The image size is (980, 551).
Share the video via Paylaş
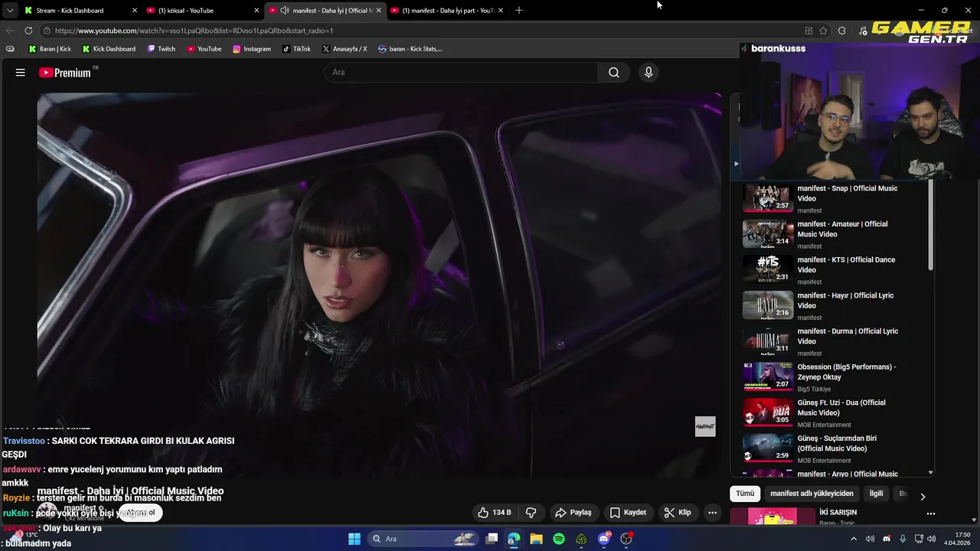coord(573,513)
